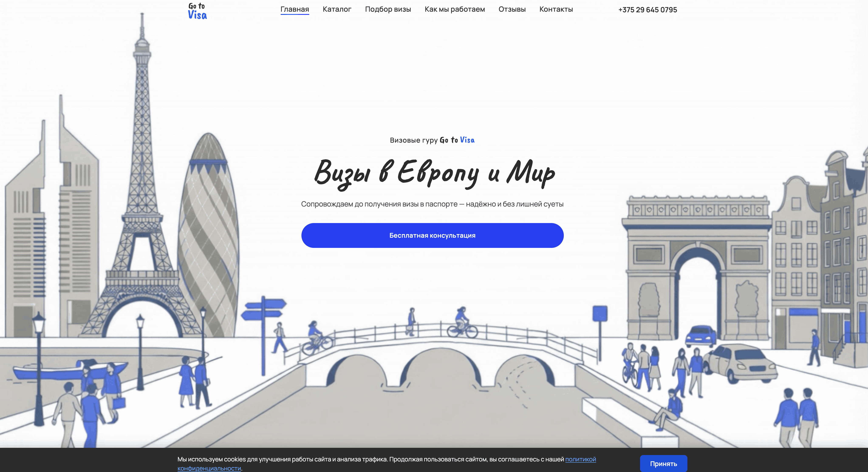Viewport: 868px width, 472px height.
Task: Accept cookies with the Принять button
Action: tap(663, 464)
